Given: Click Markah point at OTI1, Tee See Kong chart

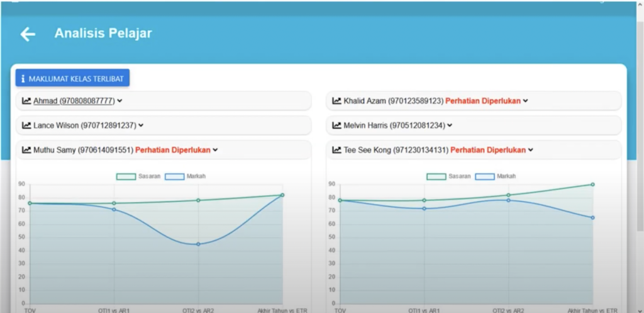Looking at the screenshot, I should click(x=425, y=208).
